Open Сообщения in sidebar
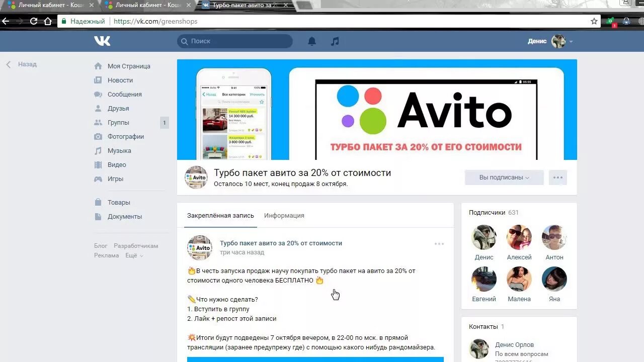644x362 pixels. [x=125, y=94]
